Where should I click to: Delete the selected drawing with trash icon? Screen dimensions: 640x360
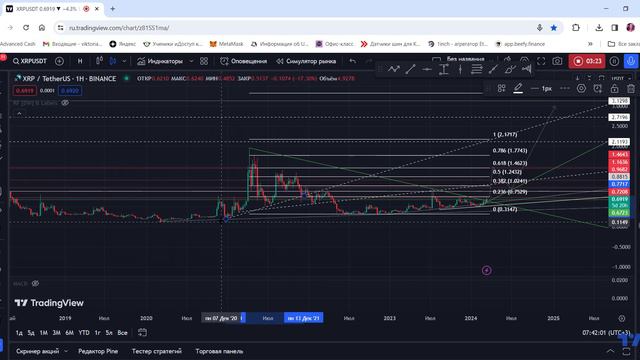631,89
